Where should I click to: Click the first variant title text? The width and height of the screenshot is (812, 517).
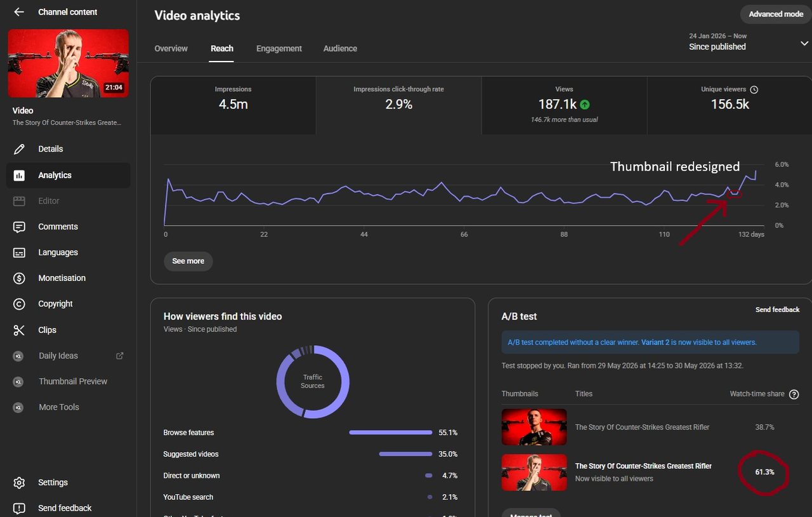tap(642, 428)
